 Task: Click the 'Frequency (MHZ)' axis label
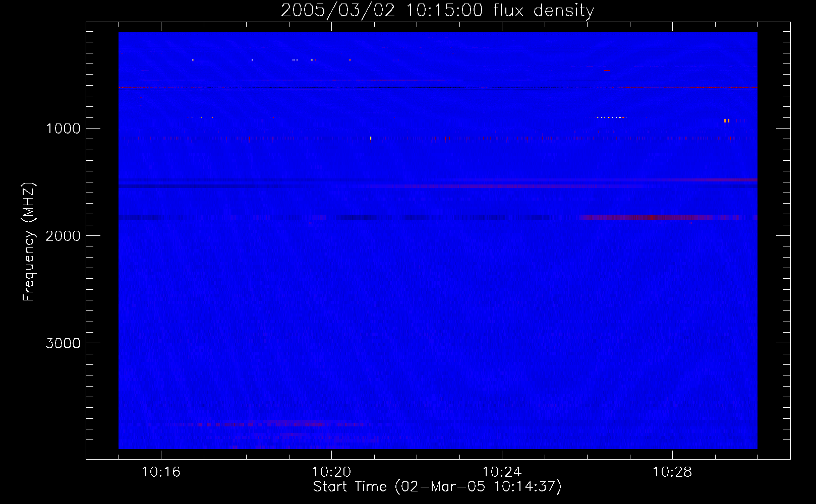29,242
